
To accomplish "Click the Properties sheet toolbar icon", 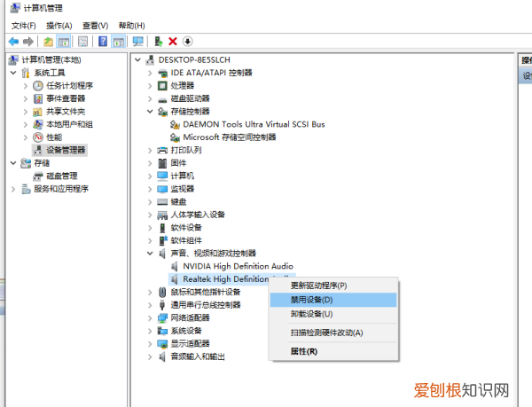I will click(82, 42).
